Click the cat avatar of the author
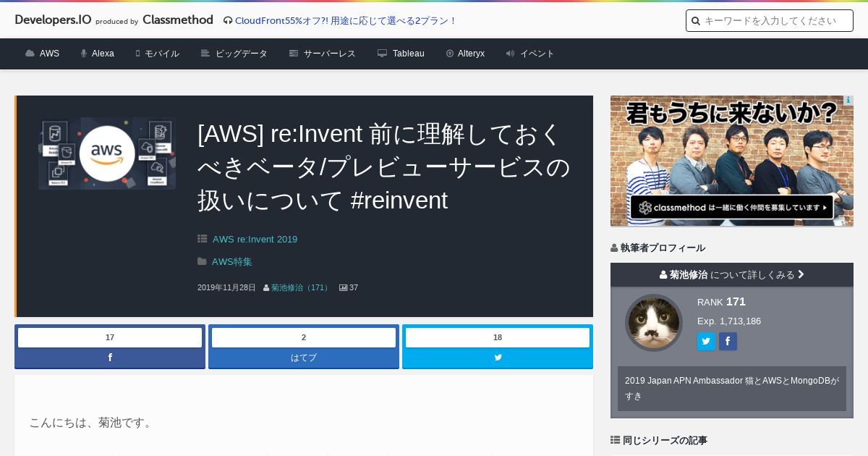868x456 pixels. point(654,323)
